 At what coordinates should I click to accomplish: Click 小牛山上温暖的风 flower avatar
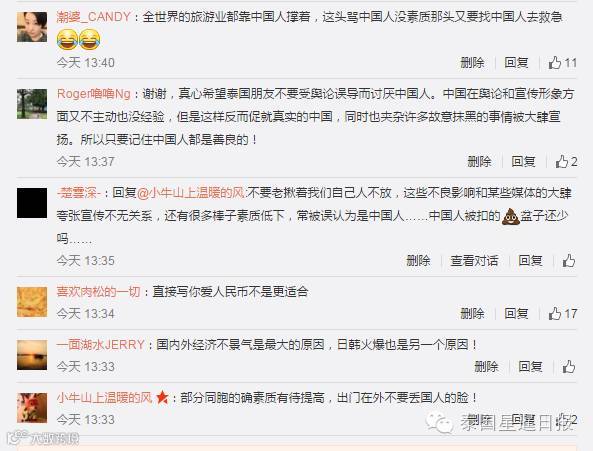tap(32, 408)
